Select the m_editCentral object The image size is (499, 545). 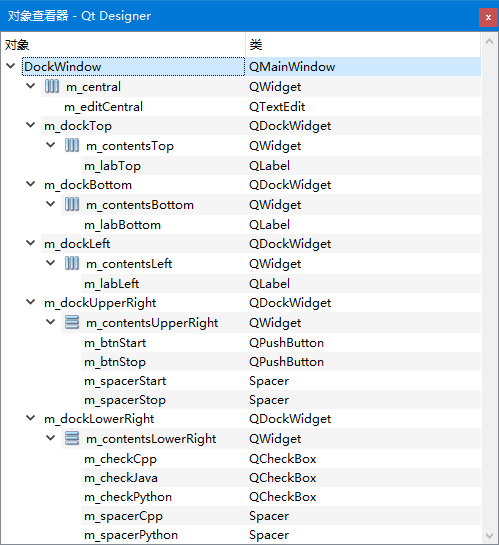tap(103, 107)
